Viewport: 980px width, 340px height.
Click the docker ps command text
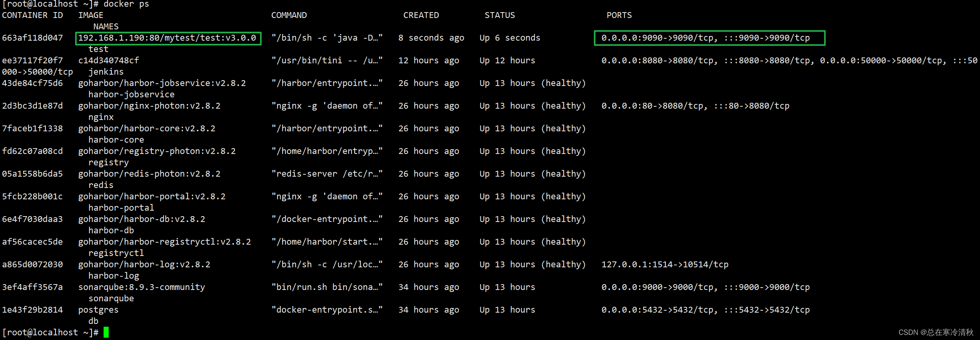tap(126, 4)
